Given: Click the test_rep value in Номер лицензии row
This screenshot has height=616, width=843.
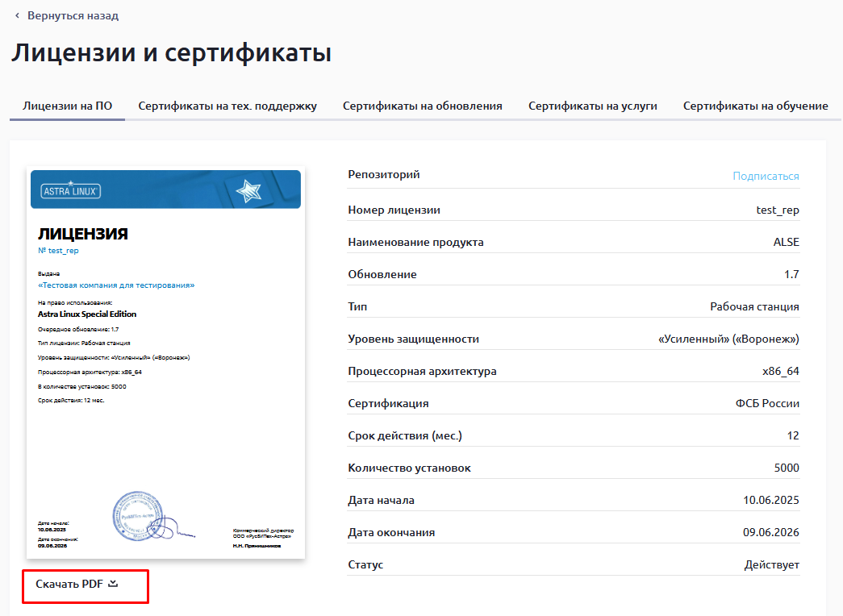Looking at the screenshot, I should tap(777, 210).
